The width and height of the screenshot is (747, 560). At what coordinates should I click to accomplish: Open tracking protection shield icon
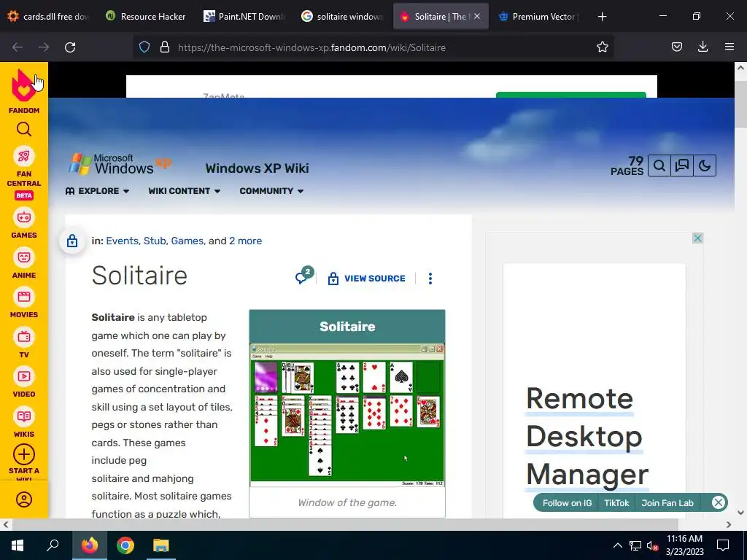pyautogui.click(x=144, y=47)
